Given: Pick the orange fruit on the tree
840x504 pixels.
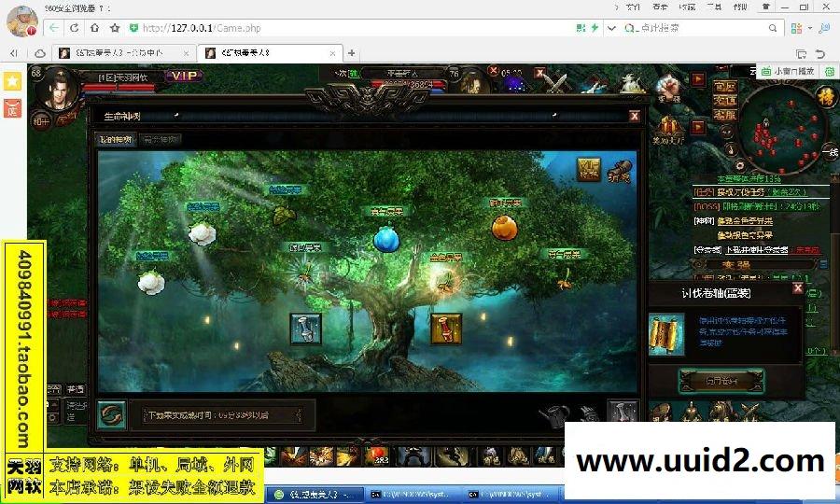Looking at the screenshot, I should (504, 227).
